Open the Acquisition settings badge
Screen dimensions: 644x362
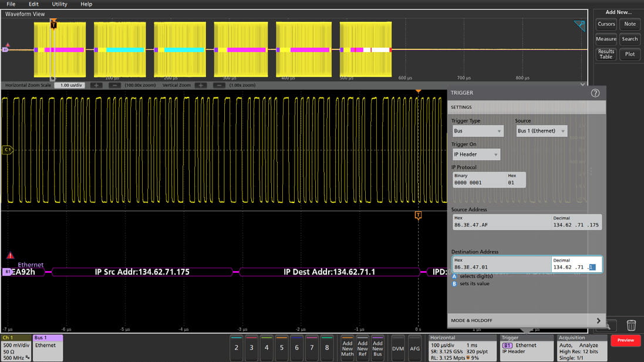582,348
